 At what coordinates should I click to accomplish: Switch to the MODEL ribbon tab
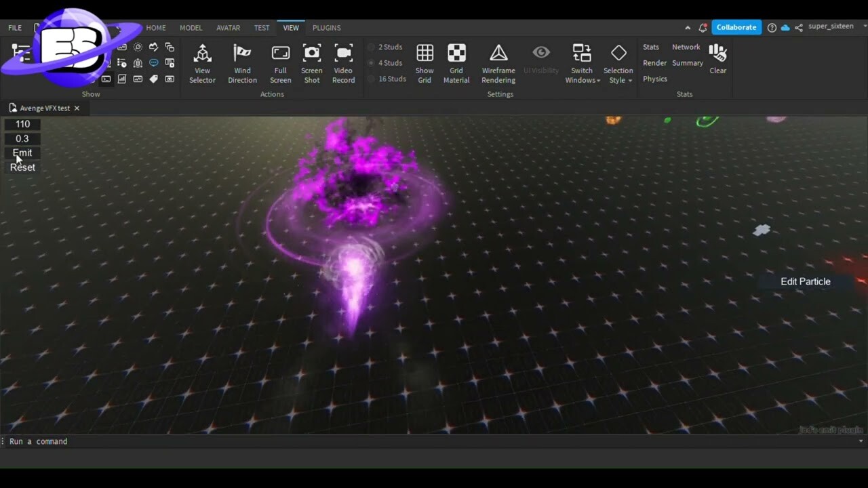(191, 28)
